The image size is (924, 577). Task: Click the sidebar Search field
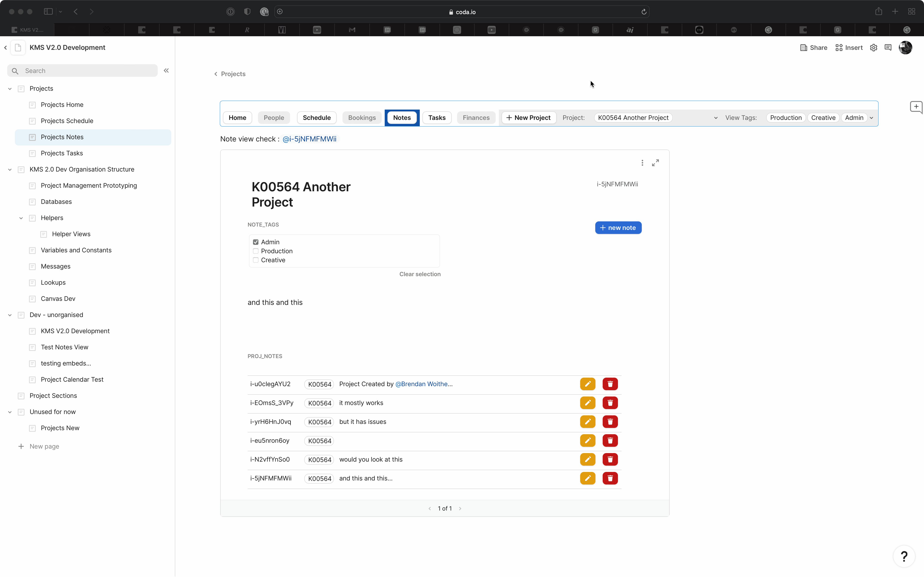click(88, 70)
